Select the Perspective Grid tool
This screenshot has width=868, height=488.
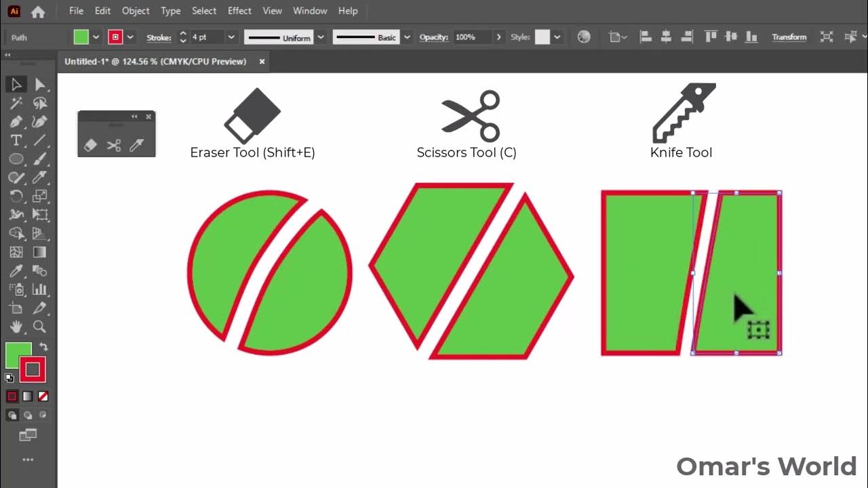pyautogui.click(x=40, y=234)
